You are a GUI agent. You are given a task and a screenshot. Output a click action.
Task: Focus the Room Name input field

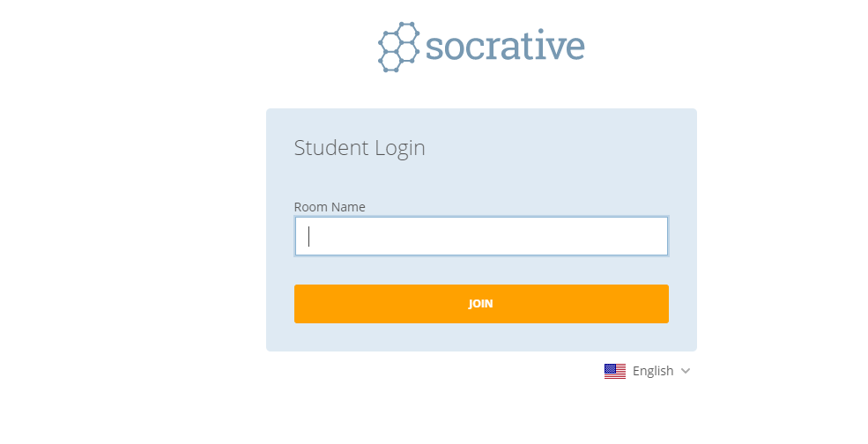pos(481,236)
